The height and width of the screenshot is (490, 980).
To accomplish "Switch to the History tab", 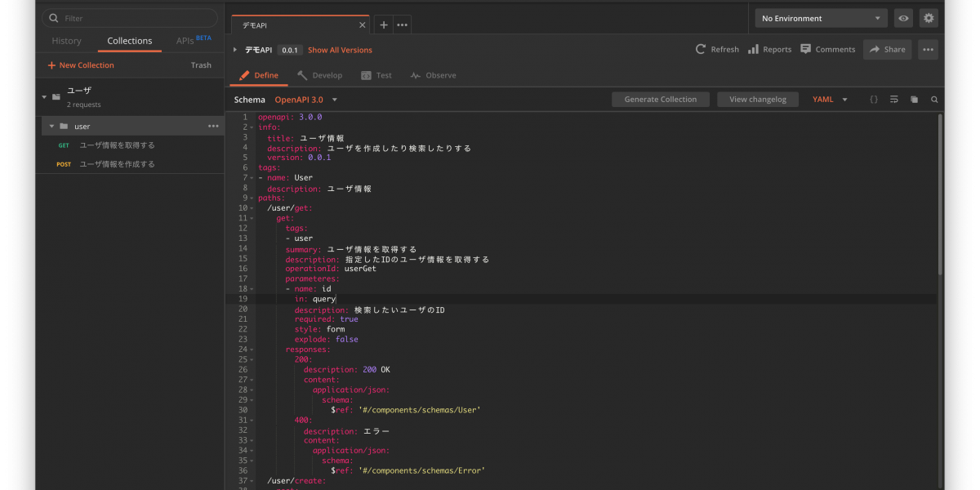I will [66, 41].
